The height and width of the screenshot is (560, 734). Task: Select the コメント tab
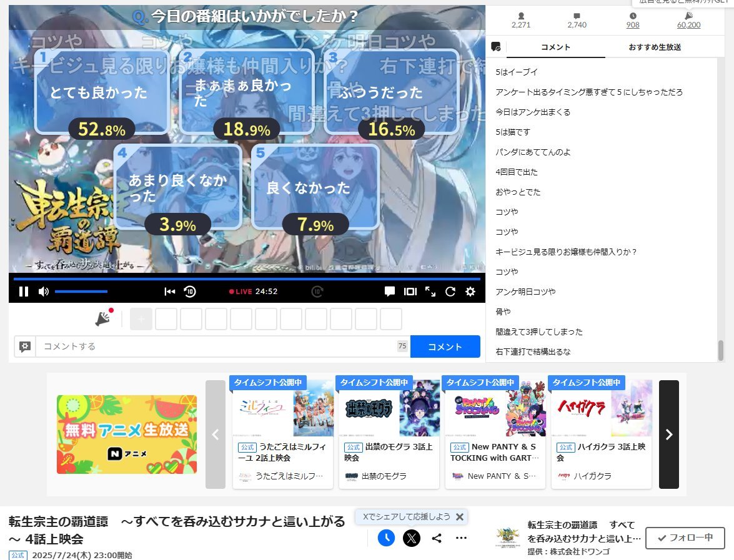(x=555, y=47)
